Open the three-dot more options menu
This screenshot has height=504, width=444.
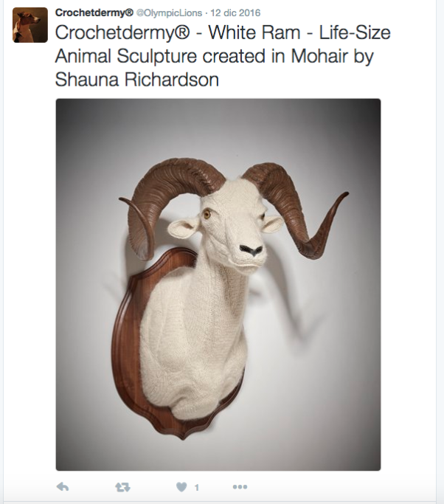(x=240, y=487)
